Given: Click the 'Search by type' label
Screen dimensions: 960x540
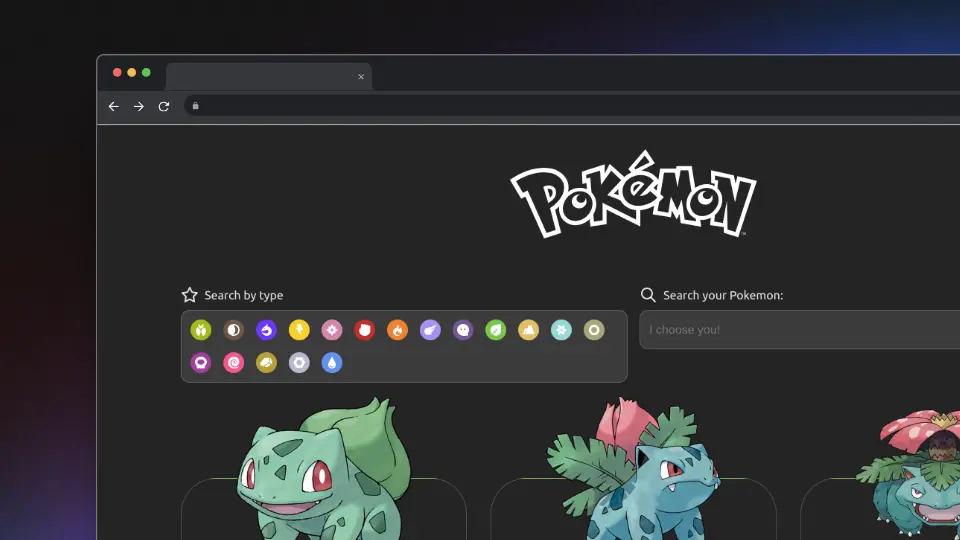Looking at the screenshot, I should pyautogui.click(x=244, y=295).
